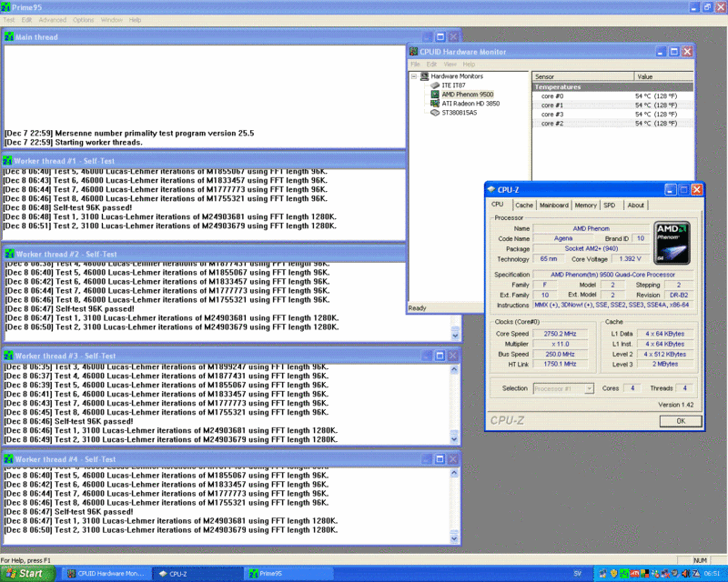
Task: Click the AMD Phenom logo in CPU-Z
Action: coord(672,243)
